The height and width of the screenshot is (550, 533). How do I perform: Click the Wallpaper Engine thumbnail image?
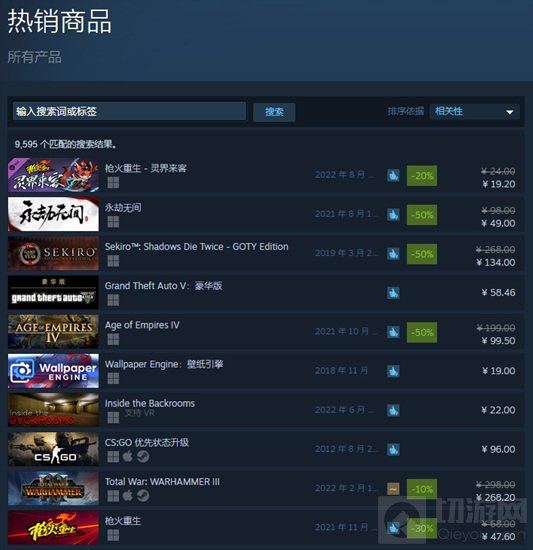pyautogui.click(x=53, y=371)
